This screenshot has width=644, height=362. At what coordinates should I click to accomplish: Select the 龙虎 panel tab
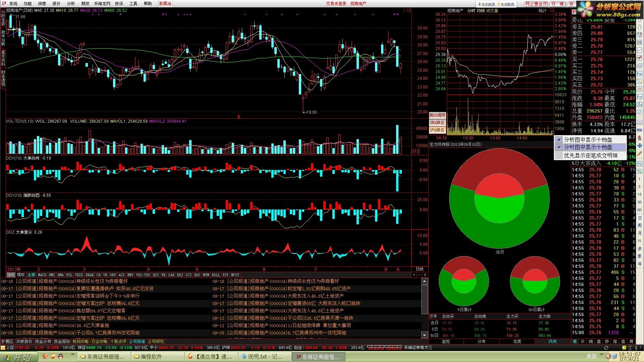517,341
